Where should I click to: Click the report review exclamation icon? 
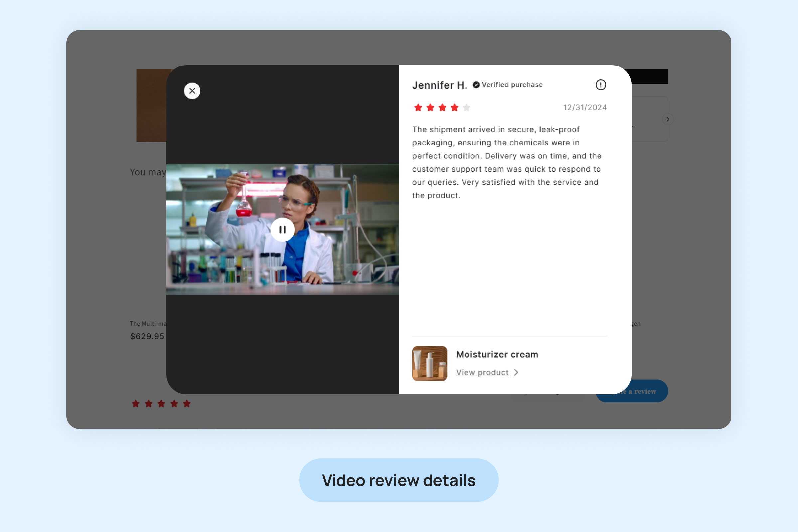[x=600, y=85]
